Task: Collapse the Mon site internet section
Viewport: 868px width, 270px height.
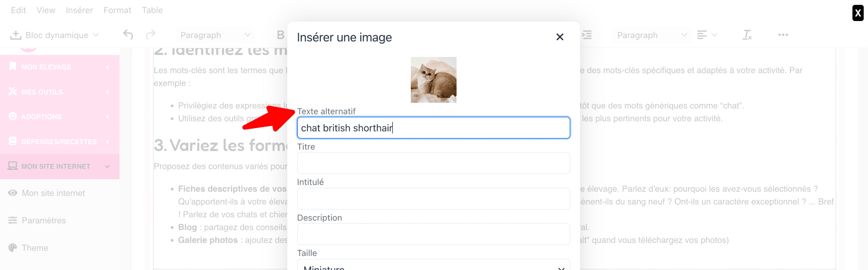Action: tap(60, 166)
